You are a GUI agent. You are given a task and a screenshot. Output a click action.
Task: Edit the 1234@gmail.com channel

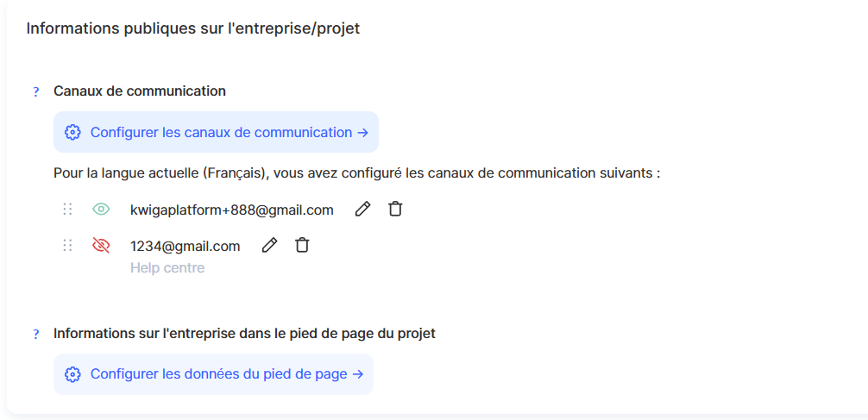(x=269, y=245)
